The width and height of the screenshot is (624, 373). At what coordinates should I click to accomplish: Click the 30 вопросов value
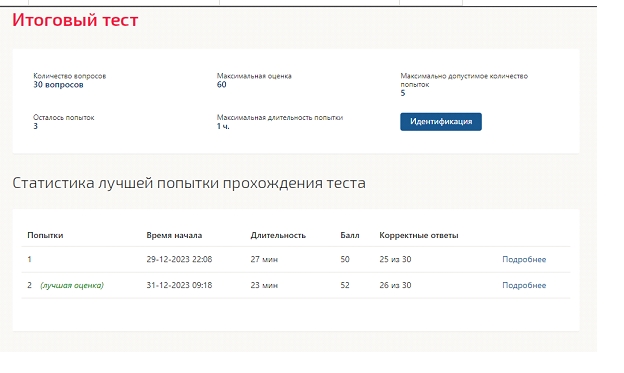click(58, 85)
